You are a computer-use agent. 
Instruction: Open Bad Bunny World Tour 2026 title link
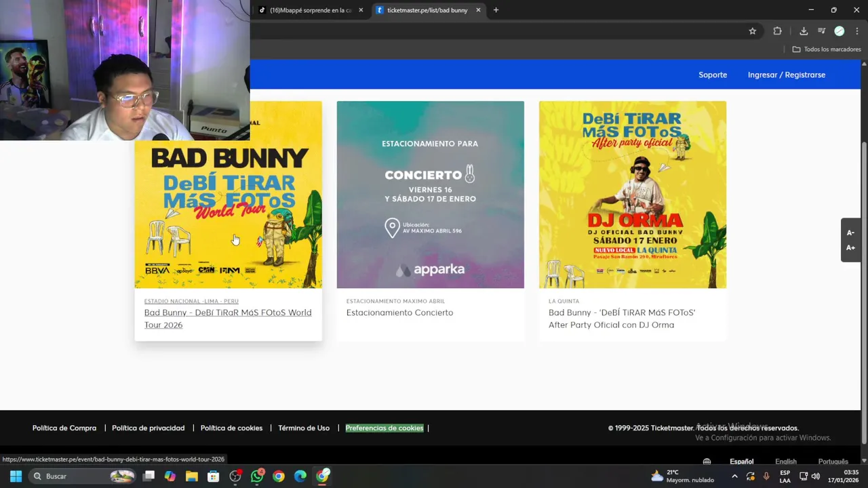point(228,319)
